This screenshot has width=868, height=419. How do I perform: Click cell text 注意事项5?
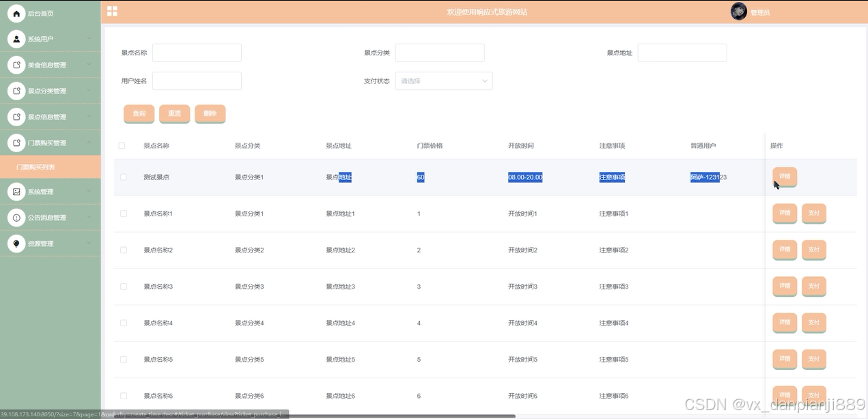pos(613,359)
